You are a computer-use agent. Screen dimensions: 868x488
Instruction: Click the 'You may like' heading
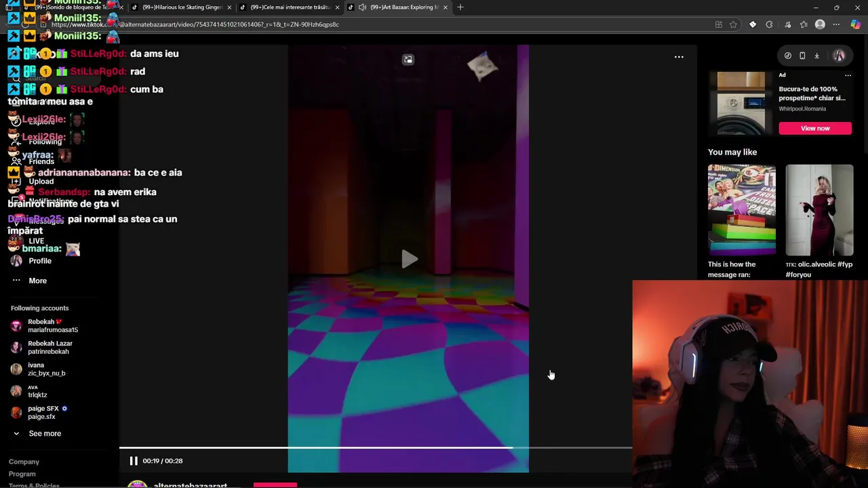coord(732,152)
